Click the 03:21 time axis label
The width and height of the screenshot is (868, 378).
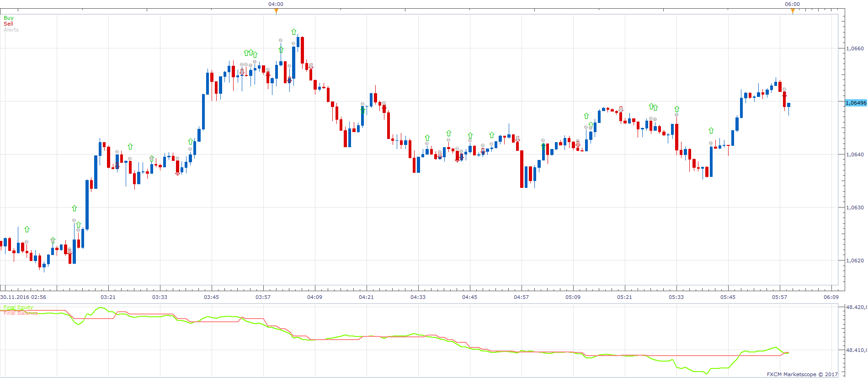(108, 297)
